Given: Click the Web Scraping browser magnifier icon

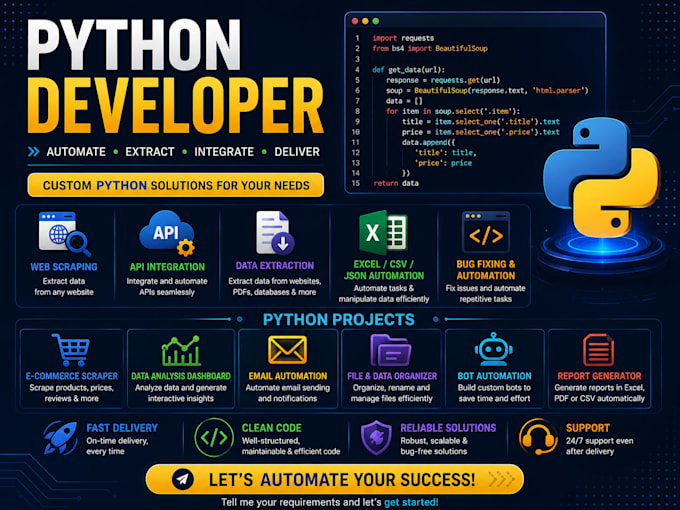Looking at the screenshot, I should [64, 234].
